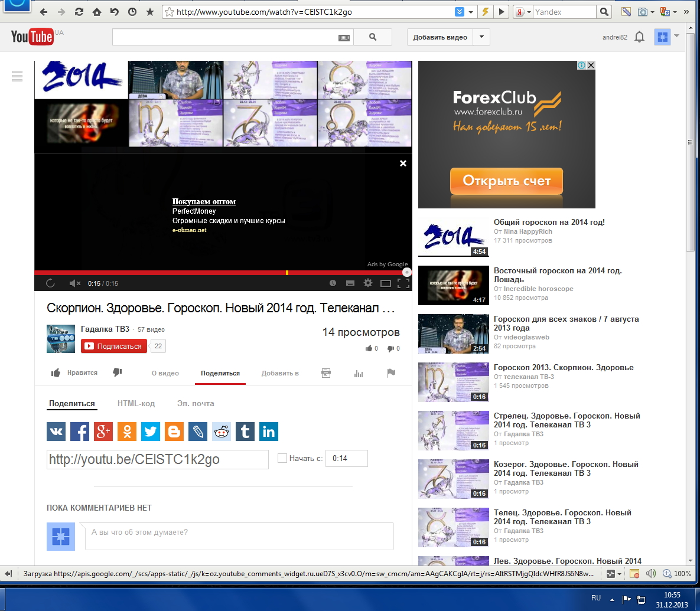Share on Google+ icon
This screenshot has height=611, width=700.
pyautogui.click(x=103, y=432)
